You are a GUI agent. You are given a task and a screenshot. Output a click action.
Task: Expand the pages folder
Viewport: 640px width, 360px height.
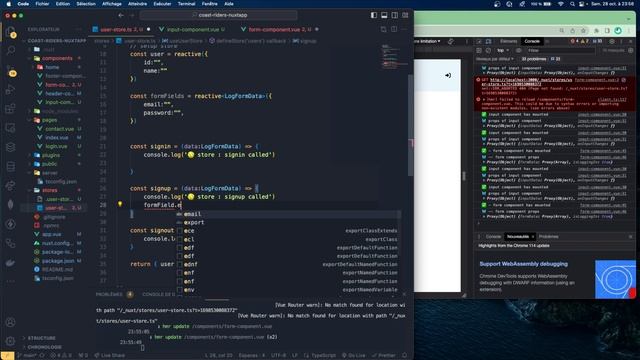coord(49,120)
